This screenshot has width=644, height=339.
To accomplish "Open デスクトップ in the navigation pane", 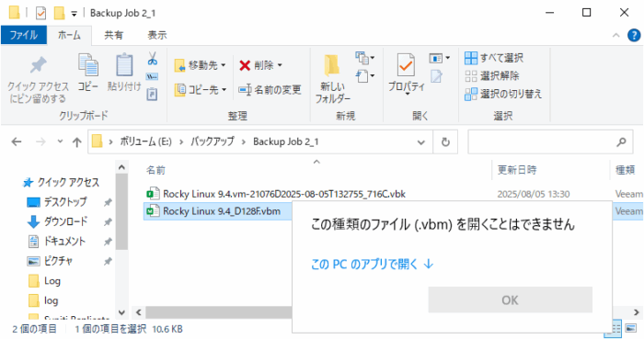I will (x=57, y=202).
